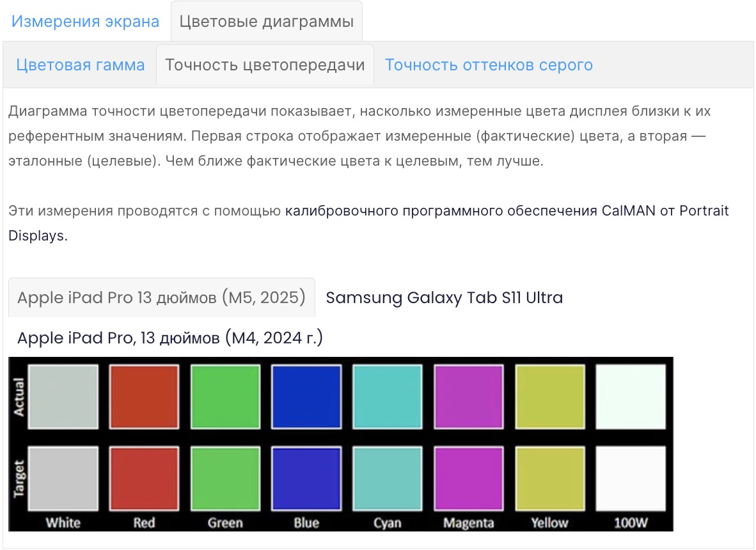
Task: Click the Actual row 100W swatch
Action: 631,397
